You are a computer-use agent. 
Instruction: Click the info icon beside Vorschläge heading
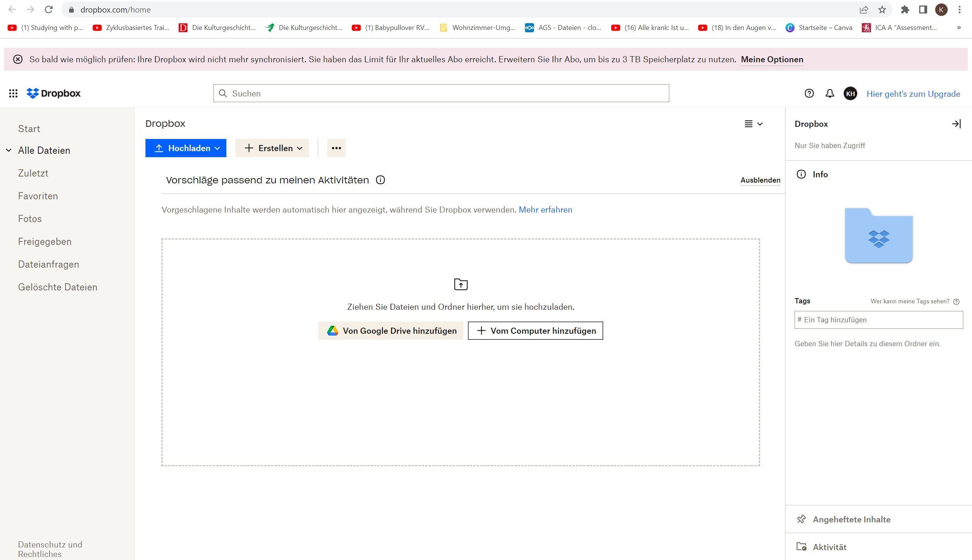(x=380, y=180)
